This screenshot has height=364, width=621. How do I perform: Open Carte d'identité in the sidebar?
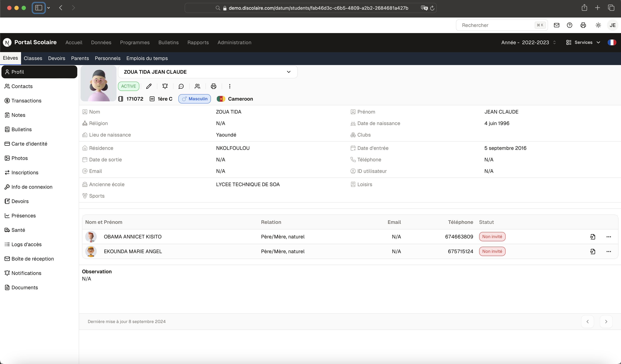[39, 144]
